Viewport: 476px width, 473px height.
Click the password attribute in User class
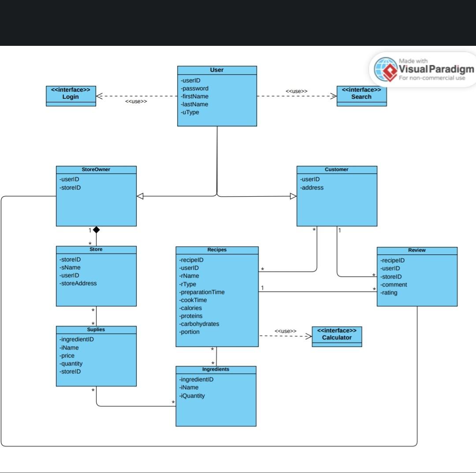196,88
